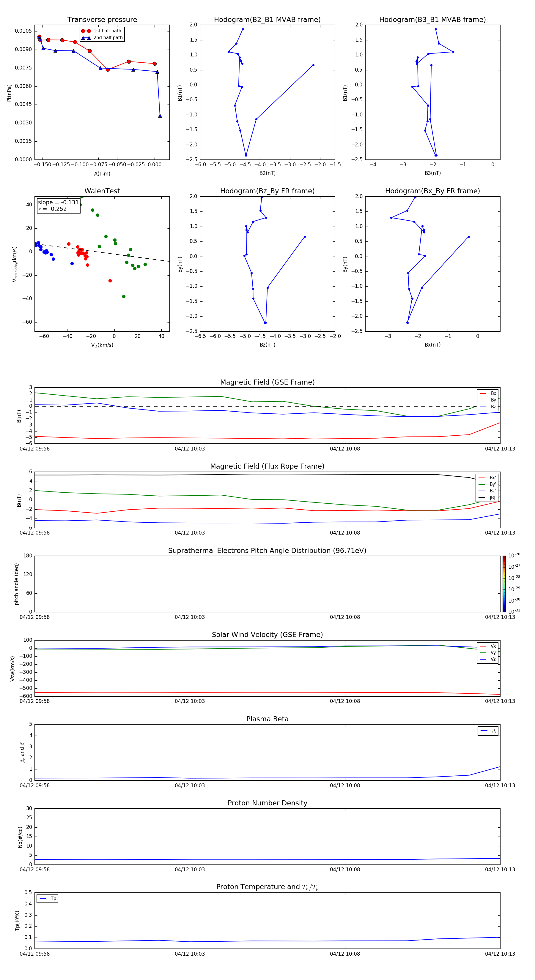This screenshot has height=980, width=535.
Task: Click '04/12 10:13' tick under Plasma Beta plot
Action: (x=500, y=785)
